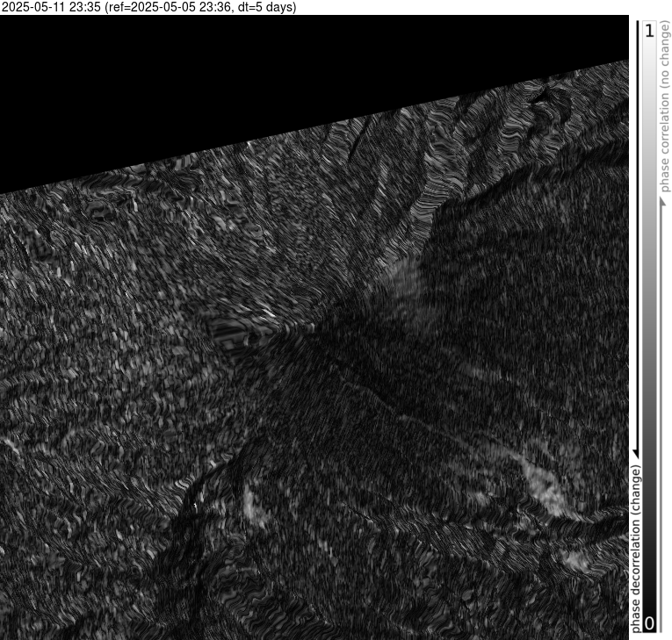Click the colorbar minimum value '0'
672x640 pixels.
tap(650, 623)
